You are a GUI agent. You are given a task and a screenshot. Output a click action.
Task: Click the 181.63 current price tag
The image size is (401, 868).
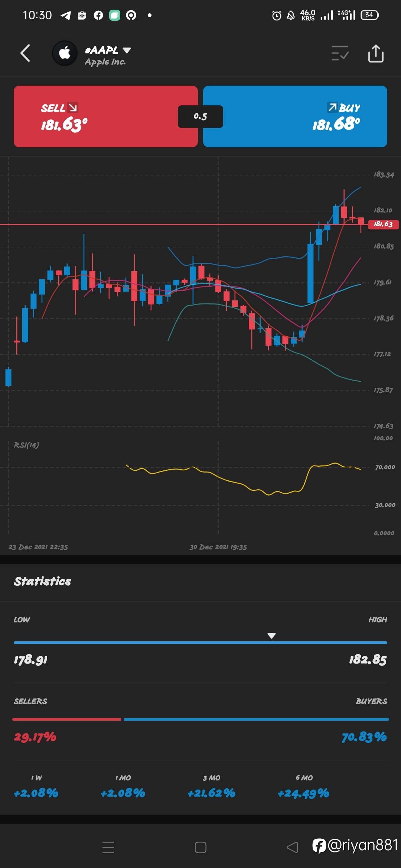383,224
